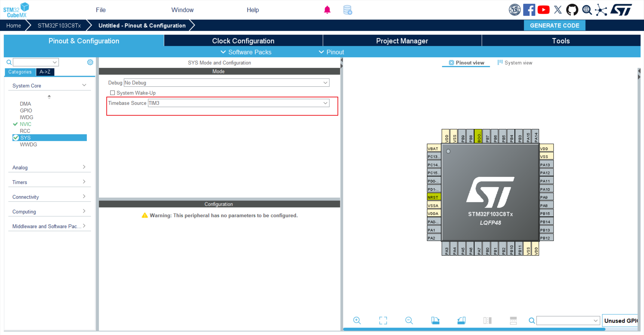Open the X social icon
Viewport: 644px width, 335px height.
(x=558, y=10)
